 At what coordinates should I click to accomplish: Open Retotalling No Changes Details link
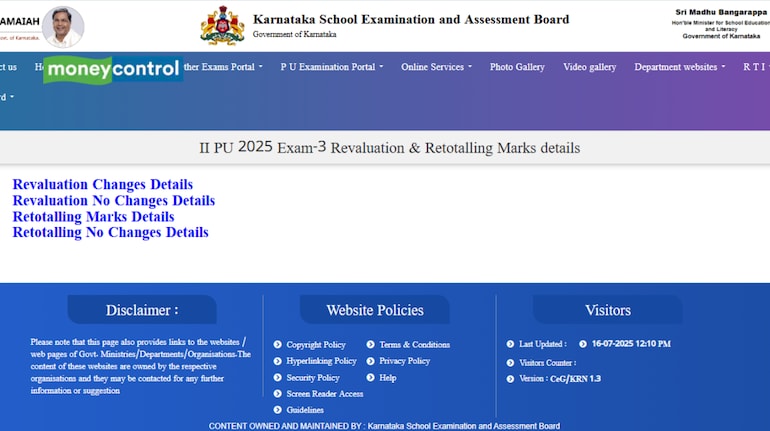tap(110, 232)
